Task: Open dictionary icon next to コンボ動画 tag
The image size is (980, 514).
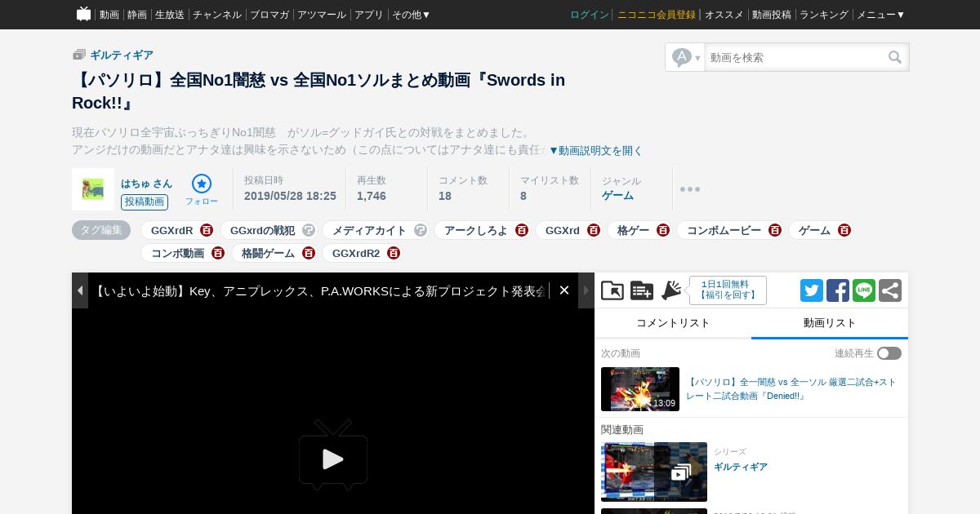Action: pos(218,254)
